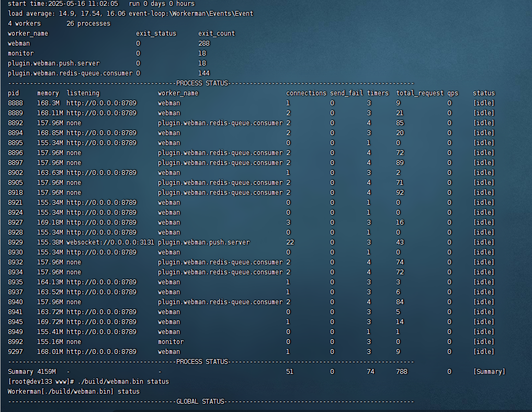Click the [Summary] status label
This screenshot has width=532, height=412.
tap(489, 372)
